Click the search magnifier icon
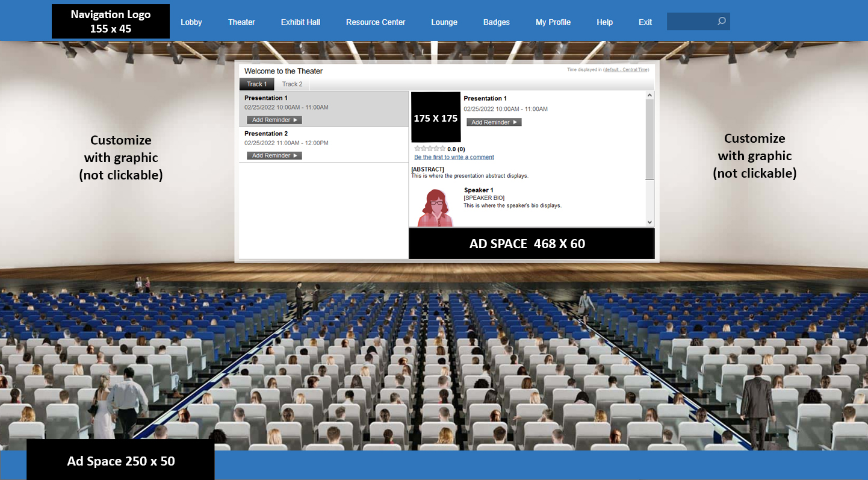 pyautogui.click(x=721, y=21)
